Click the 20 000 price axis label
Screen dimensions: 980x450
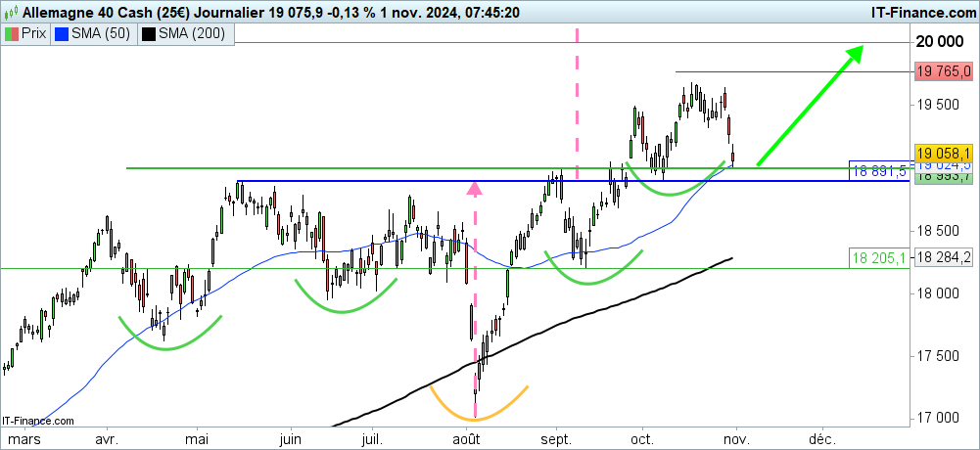pyautogui.click(x=937, y=42)
